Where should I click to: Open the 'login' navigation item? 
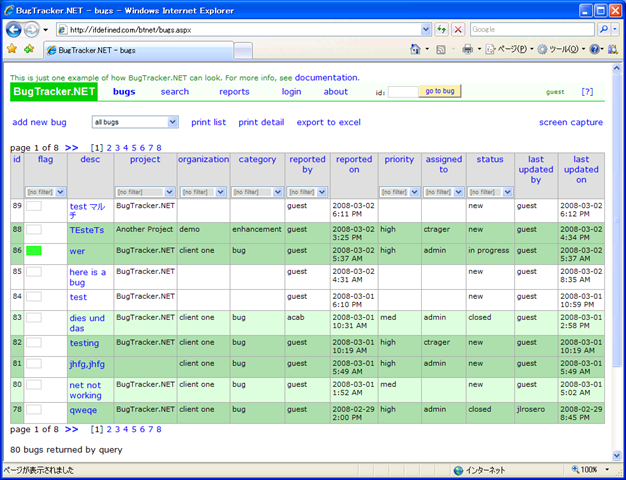[x=291, y=92]
